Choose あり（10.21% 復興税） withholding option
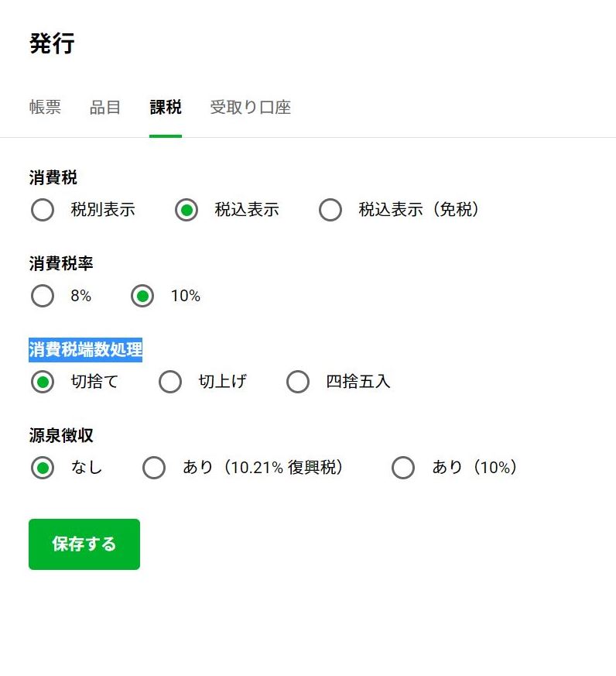This screenshot has width=616, height=676. 155,468
